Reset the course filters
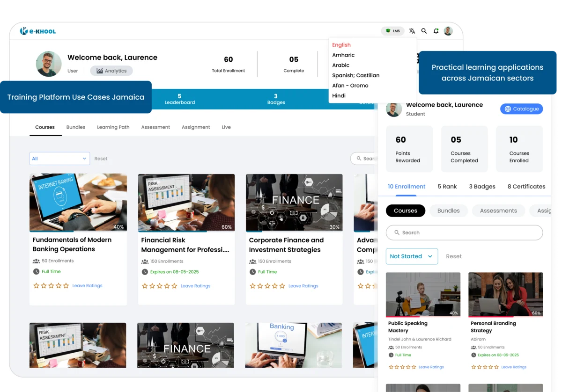The width and height of the screenshot is (562, 392). 101,158
